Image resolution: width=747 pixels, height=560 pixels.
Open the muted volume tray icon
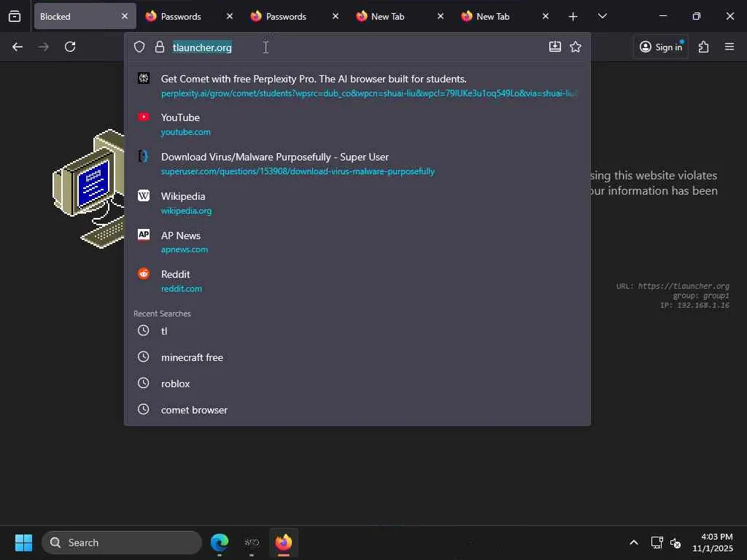tap(675, 542)
